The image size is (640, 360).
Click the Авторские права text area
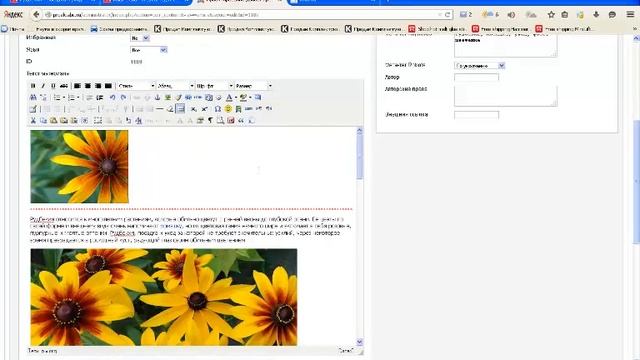[x=505, y=96]
